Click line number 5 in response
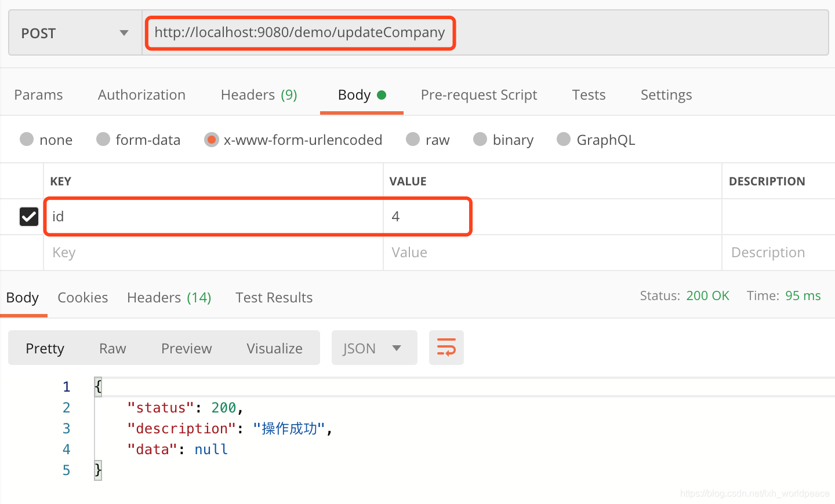Viewport: 835px width, 504px height. pyautogui.click(x=67, y=470)
